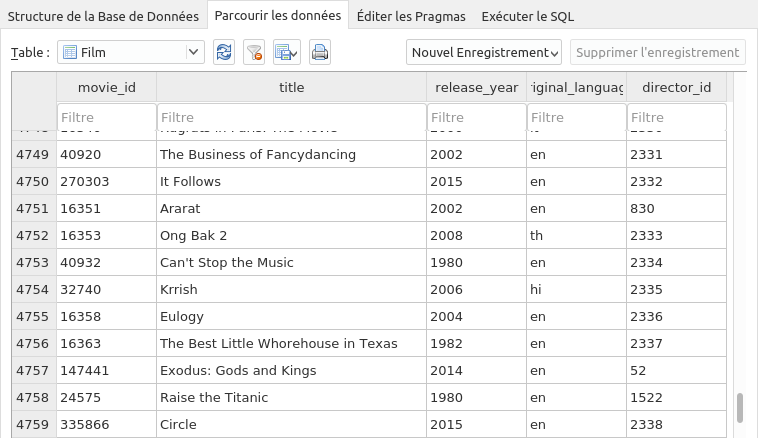Sort by original_language column header

tap(577, 88)
